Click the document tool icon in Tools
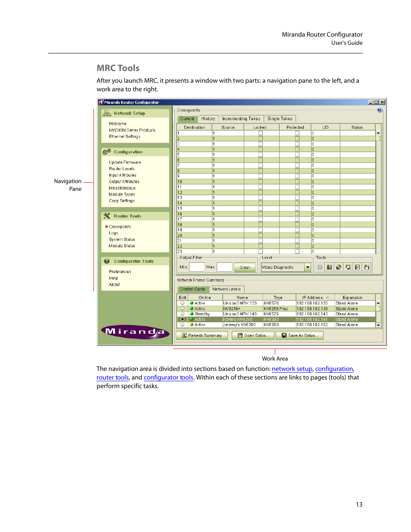 pyautogui.click(x=358, y=267)
